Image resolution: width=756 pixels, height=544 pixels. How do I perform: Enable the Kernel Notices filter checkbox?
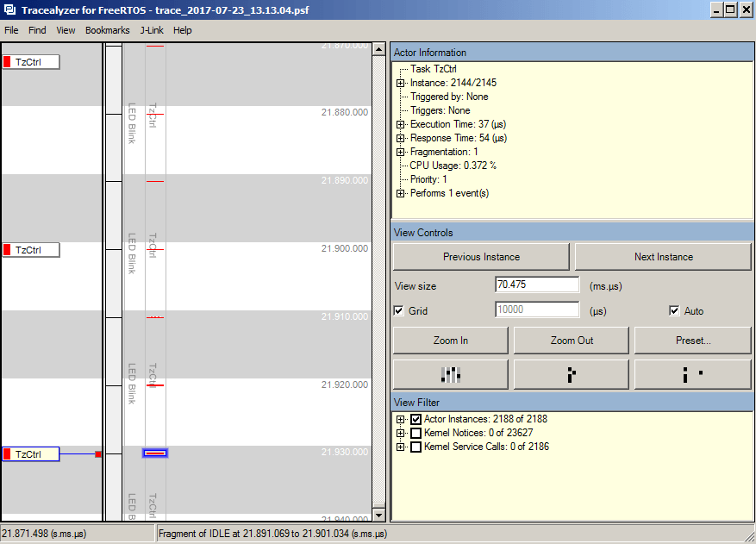click(x=415, y=433)
